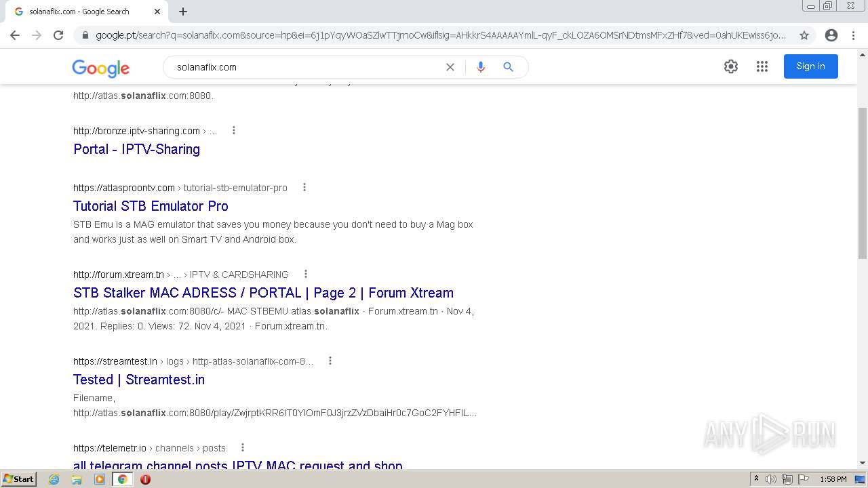View site information via padlock icon

[x=85, y=35]
